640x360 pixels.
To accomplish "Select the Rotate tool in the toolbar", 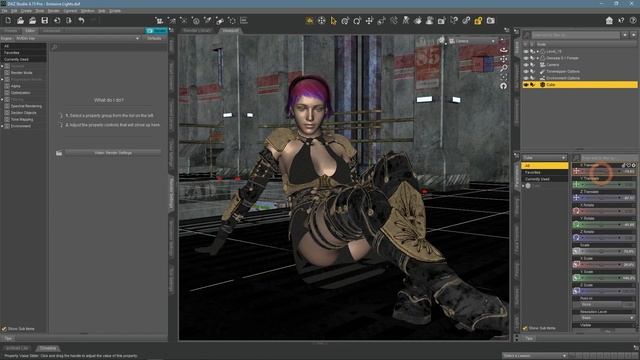I will tap(357, 20).
